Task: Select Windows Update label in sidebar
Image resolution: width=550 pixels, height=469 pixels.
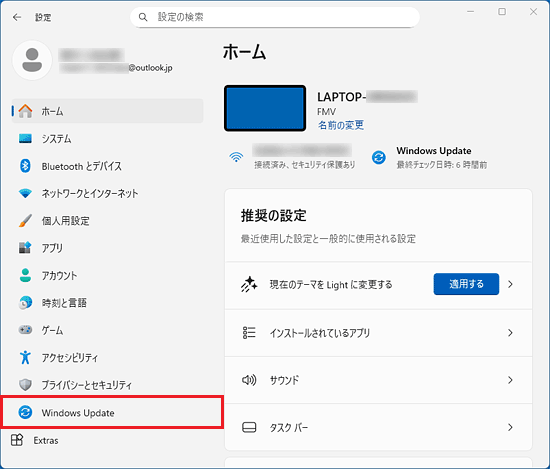Action: [78, 413]
